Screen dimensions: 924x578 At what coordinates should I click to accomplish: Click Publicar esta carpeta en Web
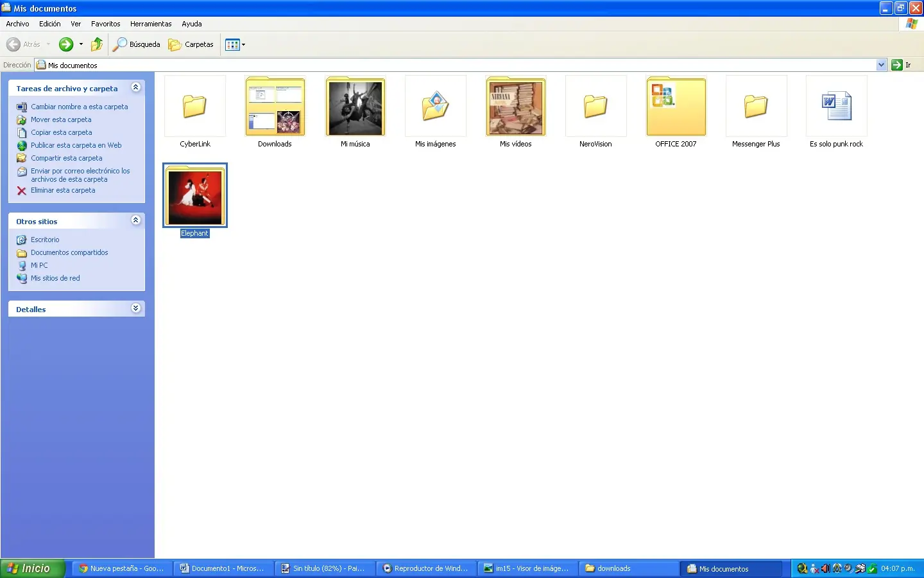coord(69,145)
